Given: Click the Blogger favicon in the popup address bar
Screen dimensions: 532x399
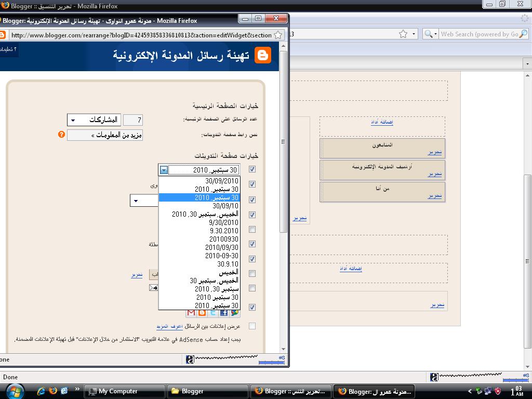Looking at the screenshot, I should 2,35.
